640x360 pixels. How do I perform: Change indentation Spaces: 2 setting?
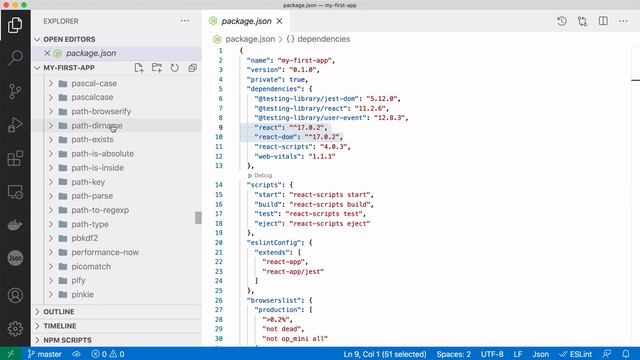pos(453,354)
